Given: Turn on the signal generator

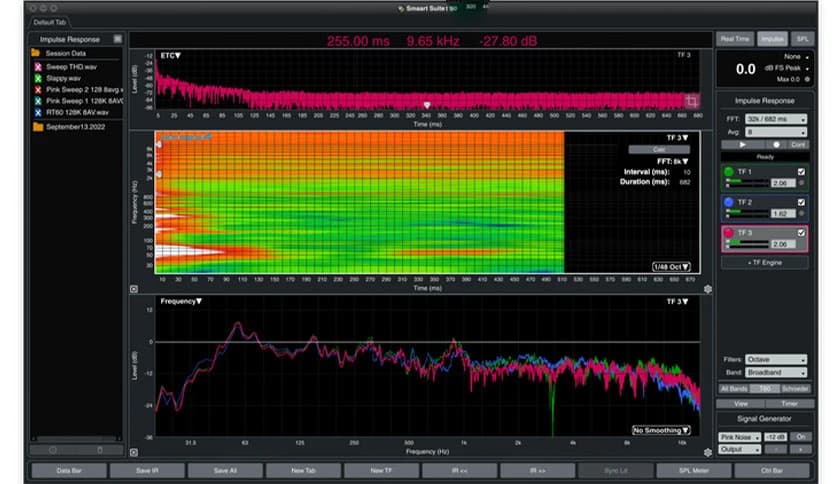Looking at the screenshot, I should pyautogui.click(x=800, y=437).
